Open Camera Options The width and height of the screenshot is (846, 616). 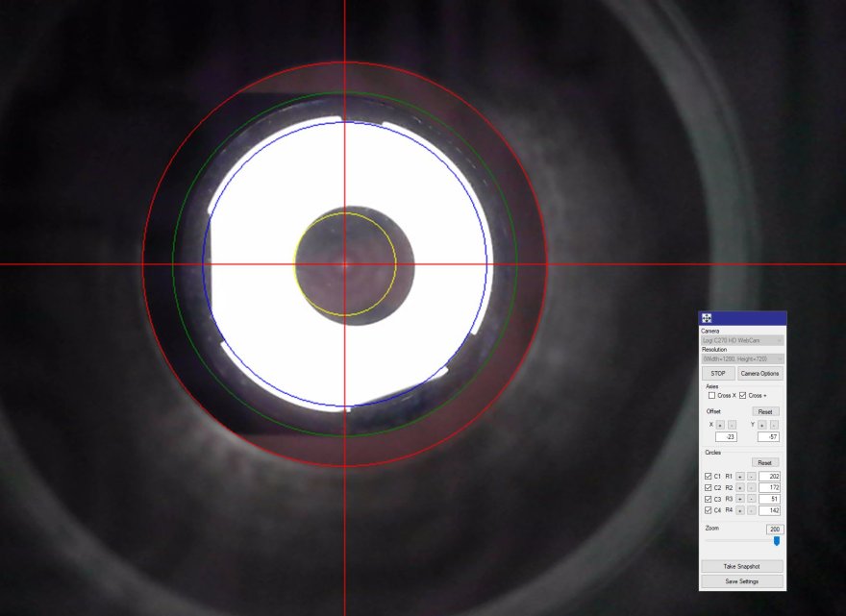coord(759,373)
